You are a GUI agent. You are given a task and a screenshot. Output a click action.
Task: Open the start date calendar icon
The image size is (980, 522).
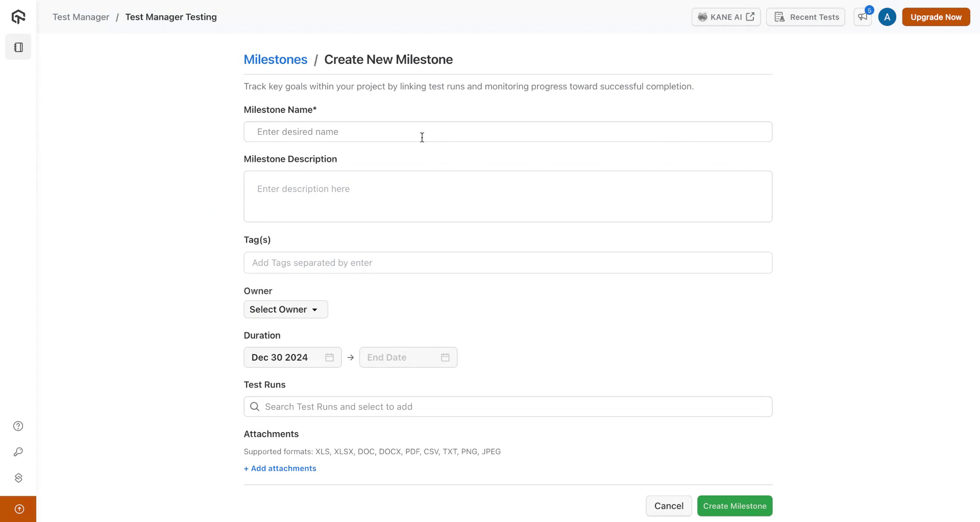[329, 358]
